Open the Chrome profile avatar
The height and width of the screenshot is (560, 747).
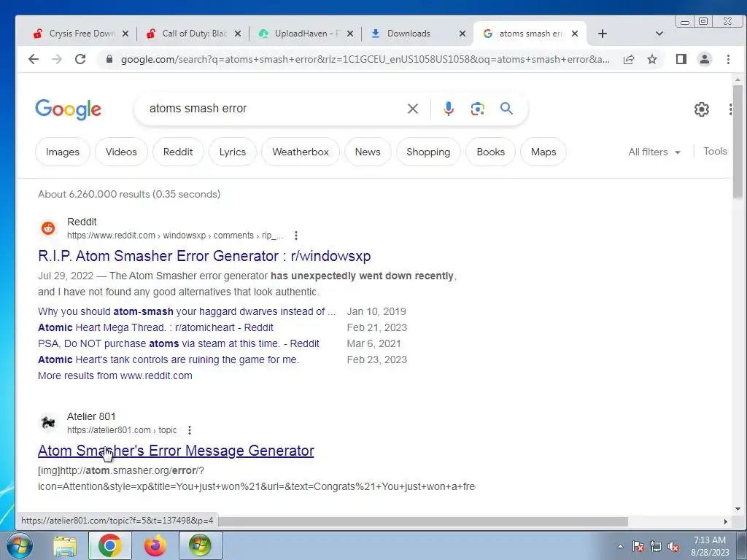705,59
